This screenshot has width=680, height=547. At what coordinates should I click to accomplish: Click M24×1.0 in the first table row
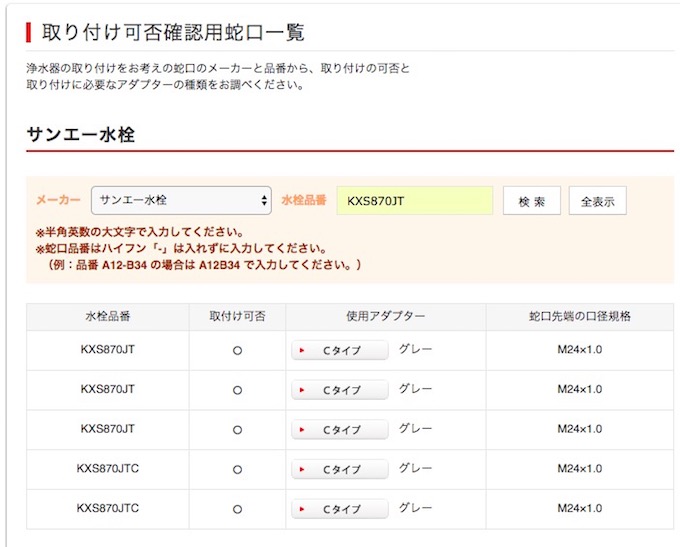coord(580,350)
